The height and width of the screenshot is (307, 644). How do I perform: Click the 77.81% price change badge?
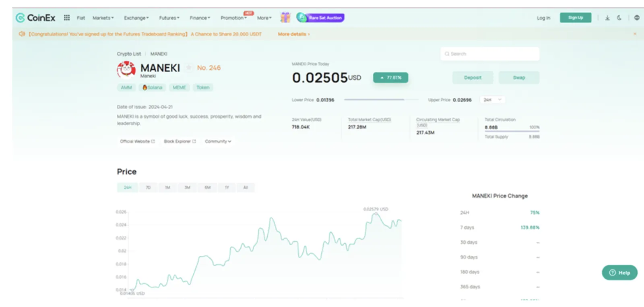(390, 77)
